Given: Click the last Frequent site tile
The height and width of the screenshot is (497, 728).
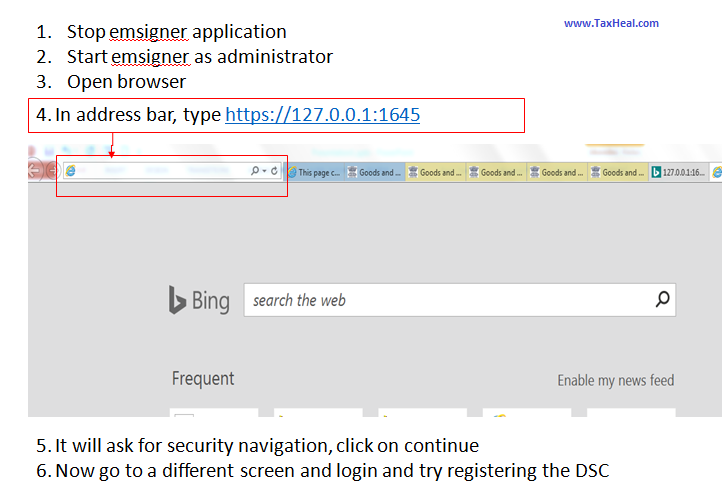Looking at the screenshot, I should coord(630,412).
